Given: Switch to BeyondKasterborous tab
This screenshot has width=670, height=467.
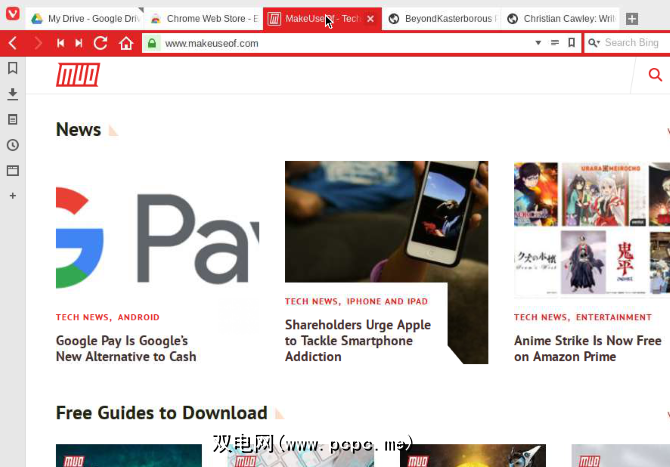Looking at the screenshot, I should click(x=441, y=19).
